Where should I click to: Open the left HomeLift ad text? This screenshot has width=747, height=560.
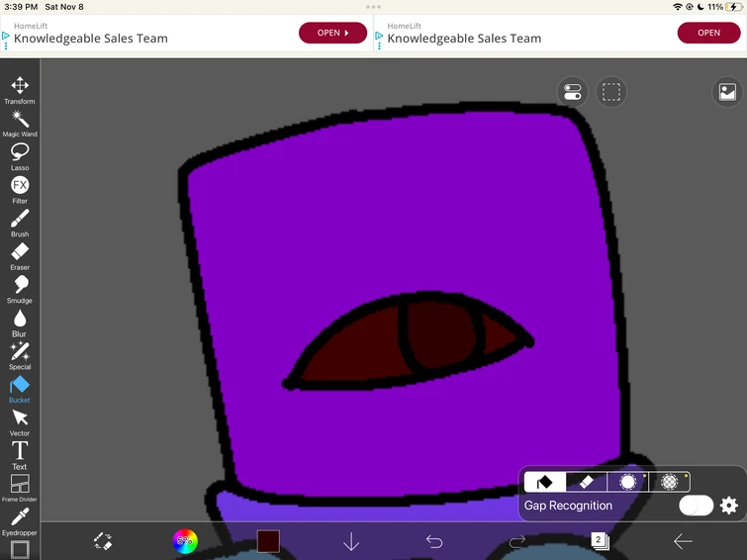click(x=90, y=34)
